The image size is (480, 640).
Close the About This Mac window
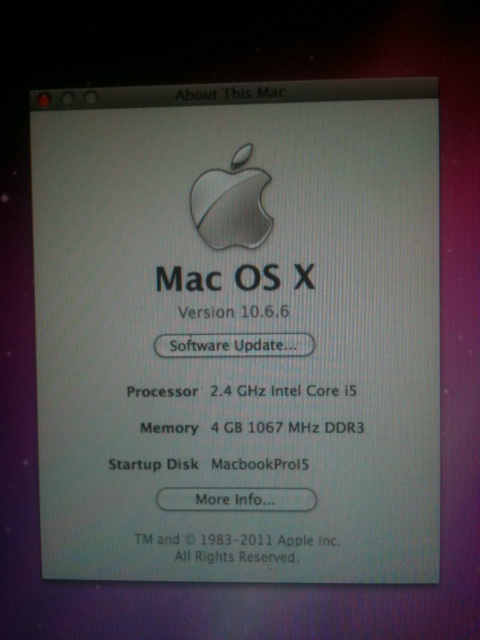44,99
